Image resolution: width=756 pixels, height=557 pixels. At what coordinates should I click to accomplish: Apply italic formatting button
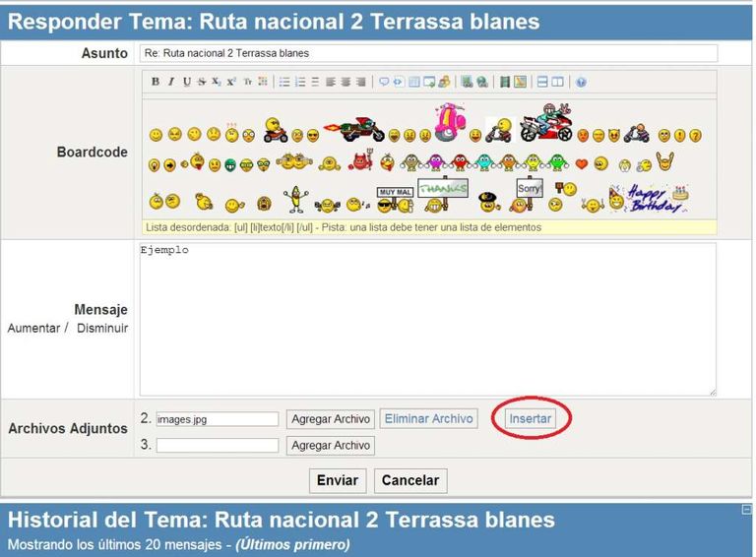pyautogui.click(x=170, y=82)
